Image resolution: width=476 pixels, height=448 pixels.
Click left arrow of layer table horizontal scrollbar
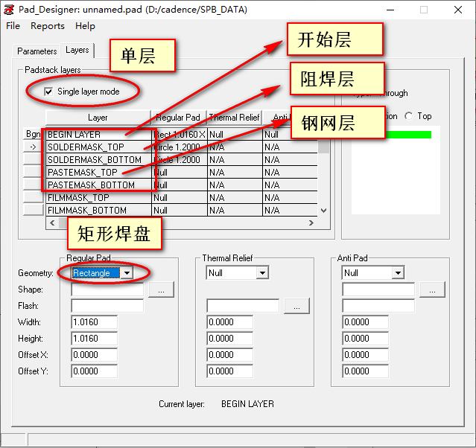51,223
